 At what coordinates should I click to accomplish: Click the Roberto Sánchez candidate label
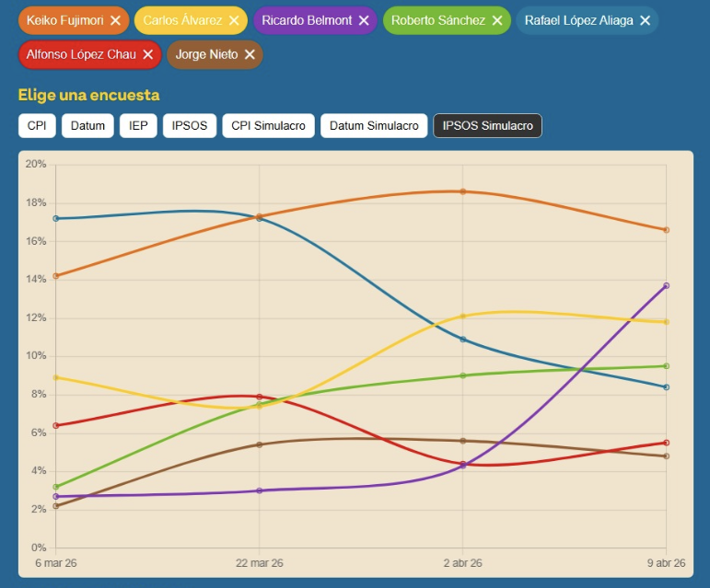click(x=437, y=20)
